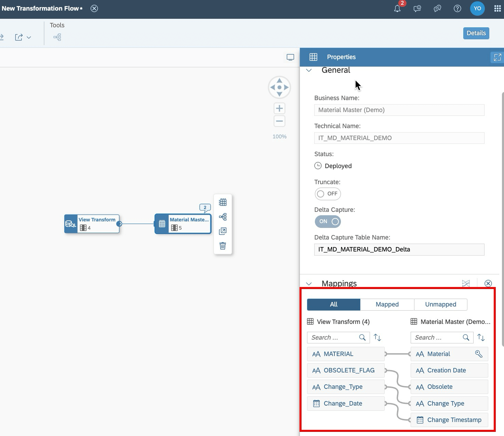Collapse the Mappings section
The height and width of the screenshot is (436, 504).
(309, 284)
